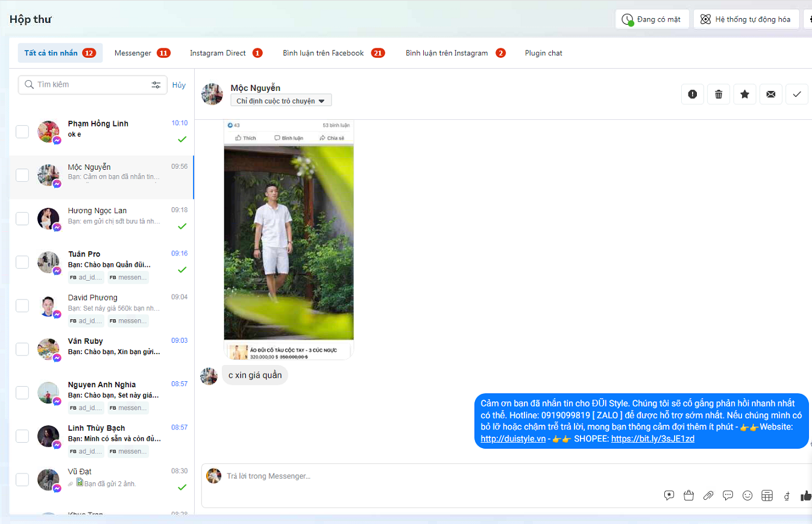Delete conversation using trash icon
The width and height of the screenshot is (812, 524).
[x=719, y=94]
